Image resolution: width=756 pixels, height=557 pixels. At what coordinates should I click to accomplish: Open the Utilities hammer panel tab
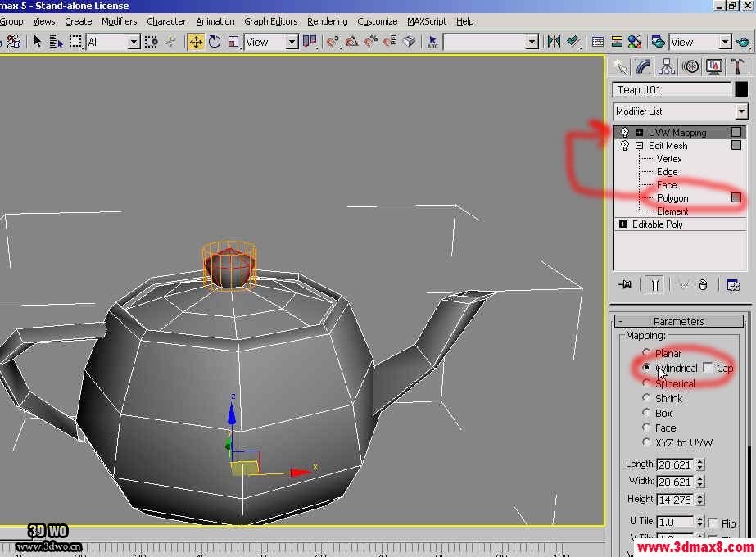737,66
